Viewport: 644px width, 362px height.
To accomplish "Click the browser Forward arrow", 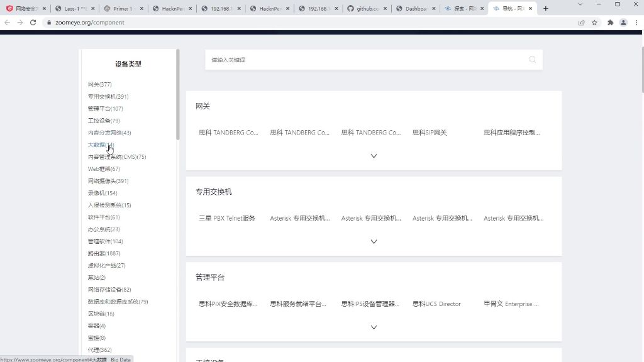I will (x=20, y=23).
